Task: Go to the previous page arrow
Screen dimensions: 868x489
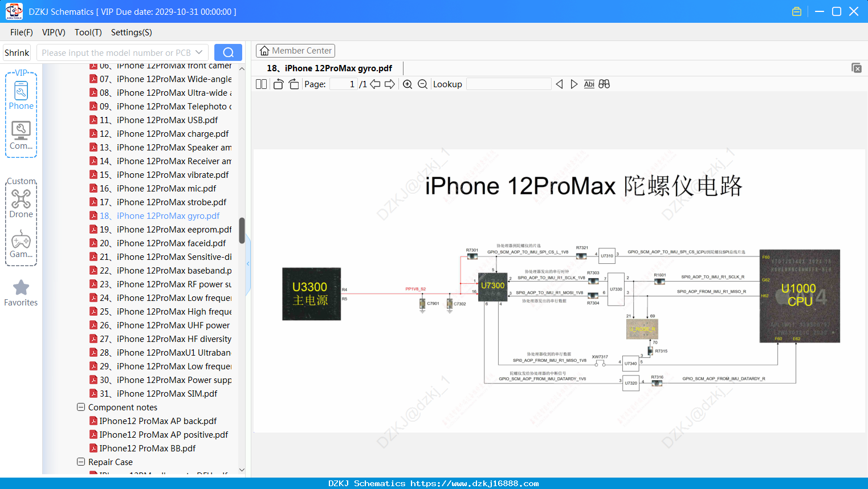Action: pyautogui.click(x=375, y=84)
